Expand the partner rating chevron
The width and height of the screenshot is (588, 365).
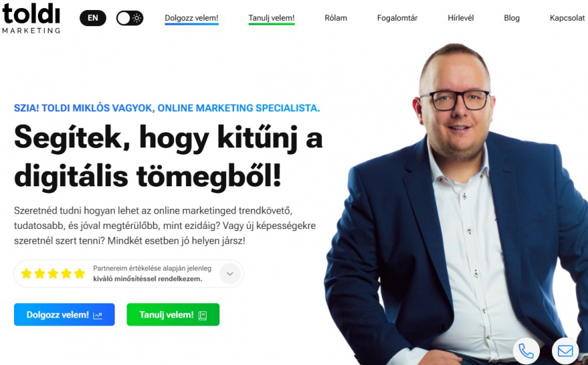point(230,274)
